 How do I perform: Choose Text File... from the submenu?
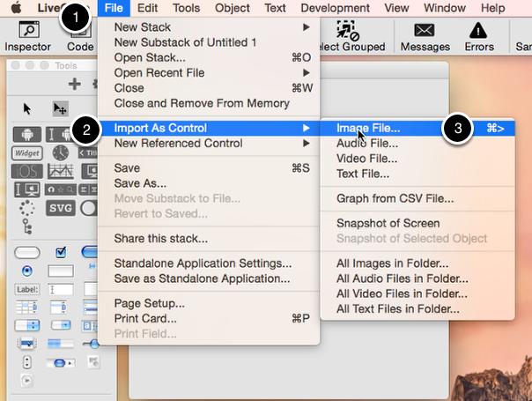coord(417,174)
